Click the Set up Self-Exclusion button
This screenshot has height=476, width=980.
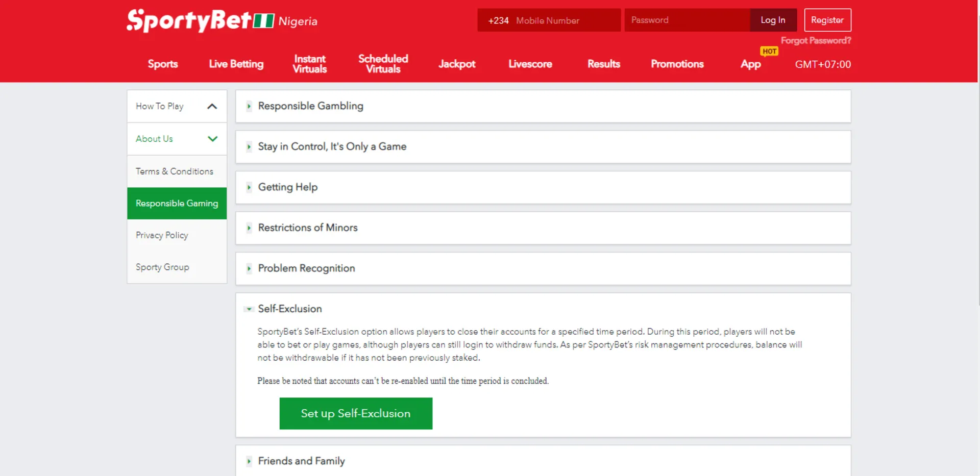356,413
